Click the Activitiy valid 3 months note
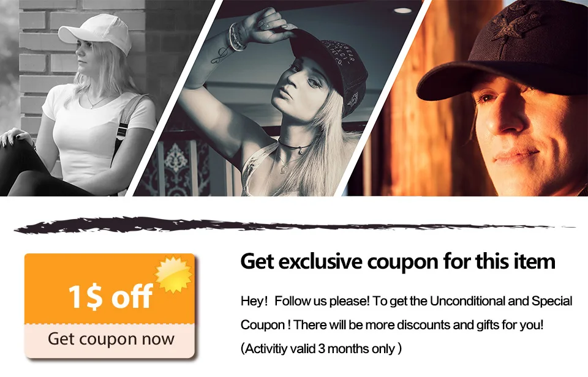Viewport: 588px width, 377px height. [x=321, y=348]
